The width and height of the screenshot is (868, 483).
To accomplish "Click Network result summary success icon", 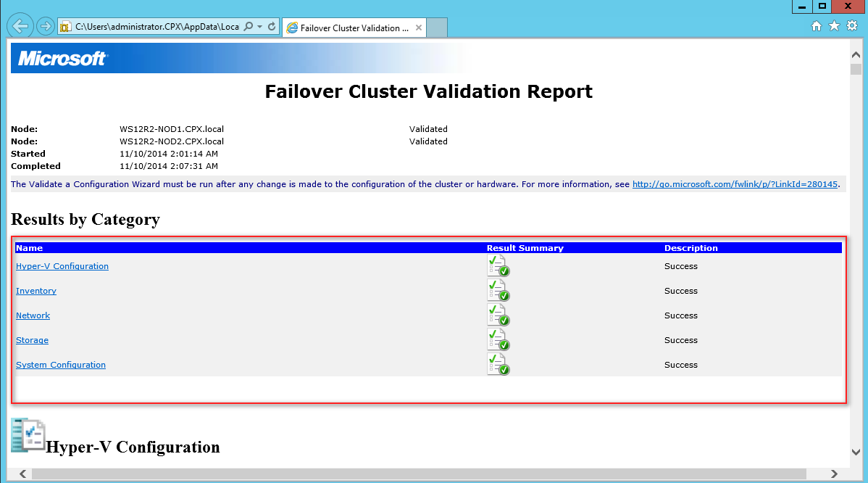I will point(498,315).
